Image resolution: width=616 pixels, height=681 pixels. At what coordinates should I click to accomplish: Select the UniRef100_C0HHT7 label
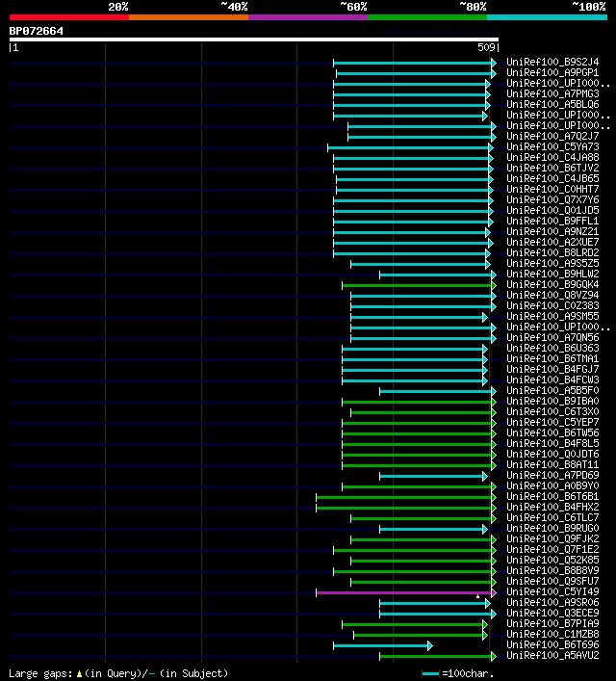click(x=552, y=189)
